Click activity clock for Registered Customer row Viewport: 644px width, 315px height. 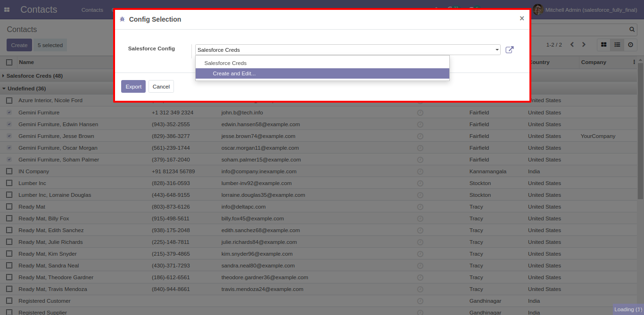pyautogui.click(x=420, y=301)
